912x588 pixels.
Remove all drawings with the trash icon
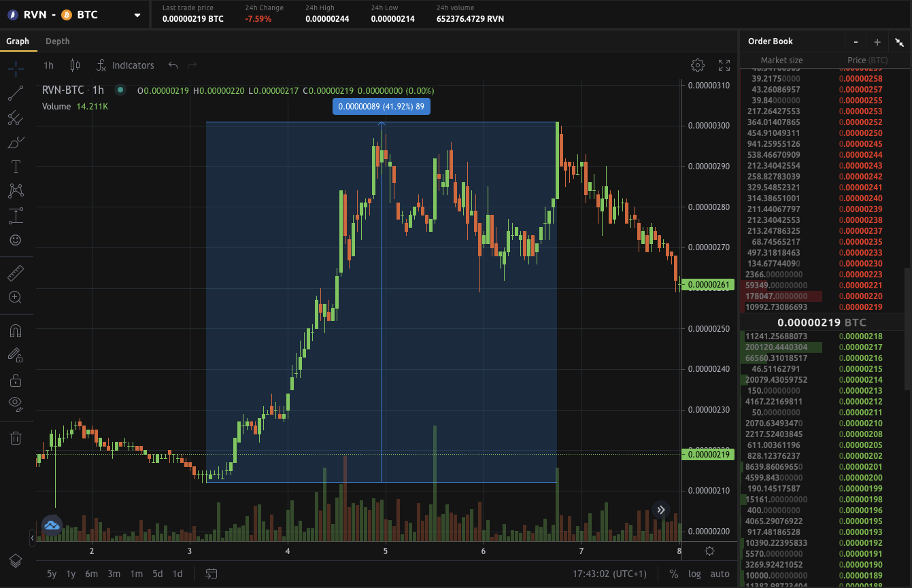pyautogui.click(x=16, y=438)
